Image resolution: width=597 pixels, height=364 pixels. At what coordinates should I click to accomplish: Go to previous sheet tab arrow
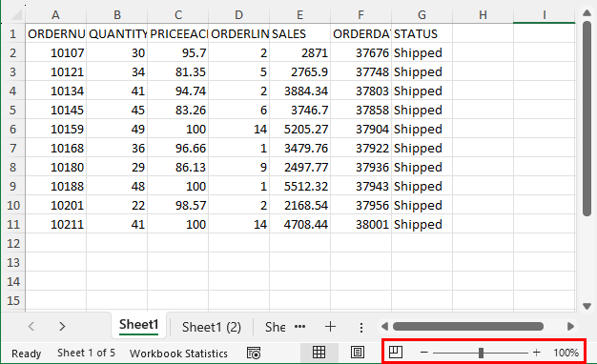(31, 326)
